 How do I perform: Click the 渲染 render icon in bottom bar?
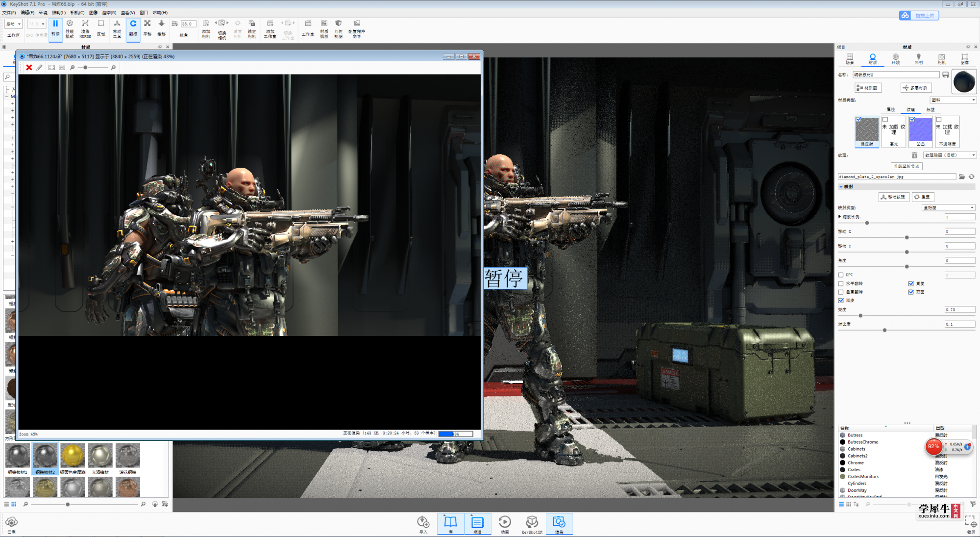(x=559, y=524)
